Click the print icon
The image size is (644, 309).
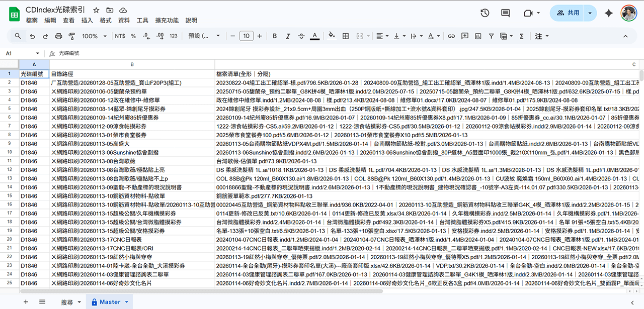(58, 36)
